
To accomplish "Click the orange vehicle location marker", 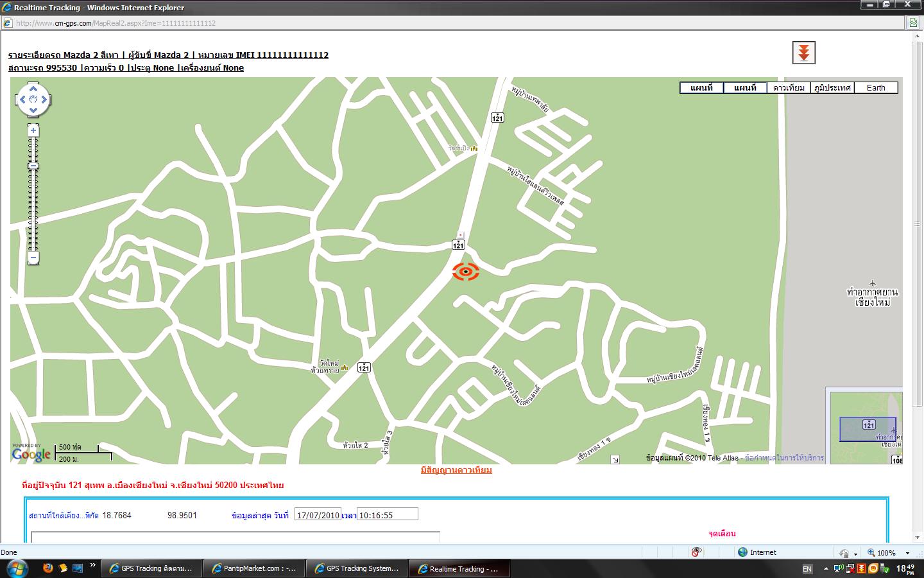I will pos(466,272).
